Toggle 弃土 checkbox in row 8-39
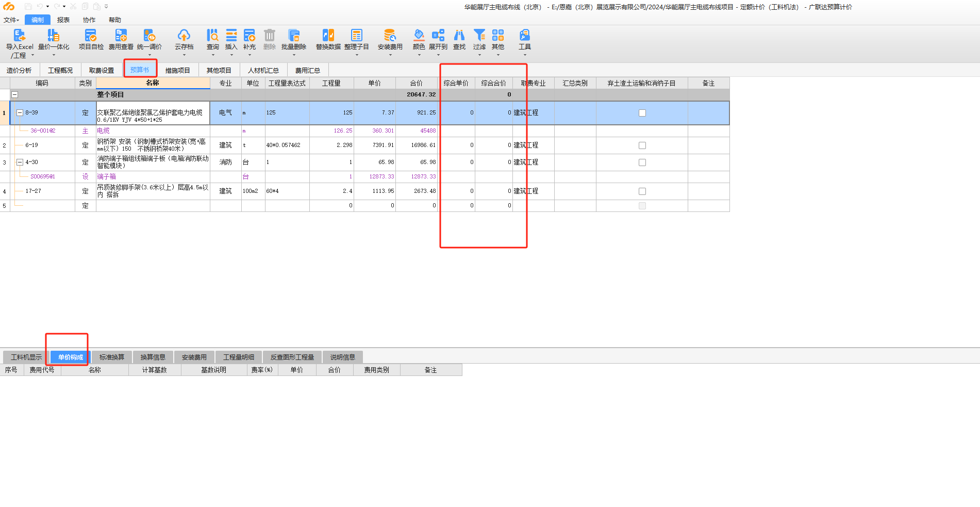The height and width of the screenshot is (507, 980). (642, 113)
